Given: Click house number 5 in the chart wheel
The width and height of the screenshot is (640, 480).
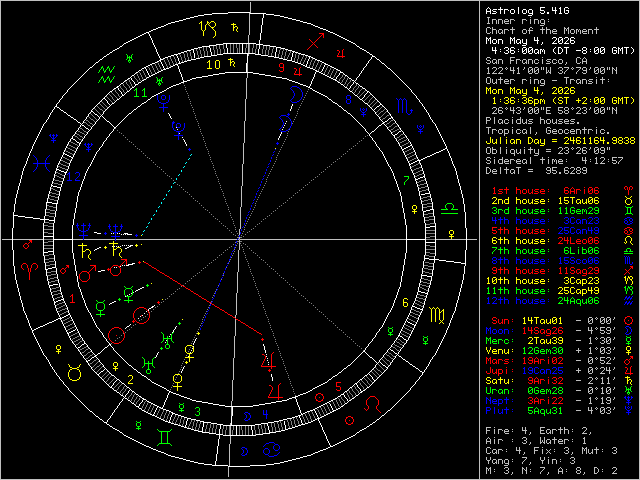Looking at the screenshot, I should 338,387.
